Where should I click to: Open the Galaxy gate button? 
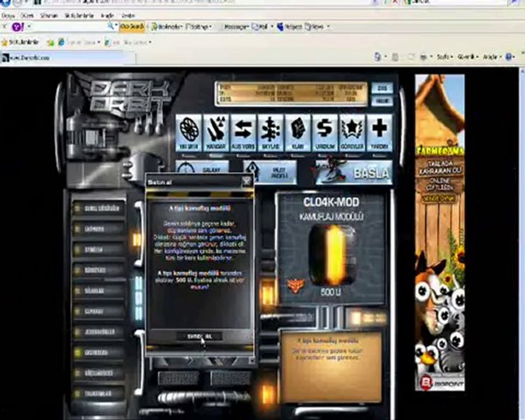pyautogui.click(x=202, y=171)
